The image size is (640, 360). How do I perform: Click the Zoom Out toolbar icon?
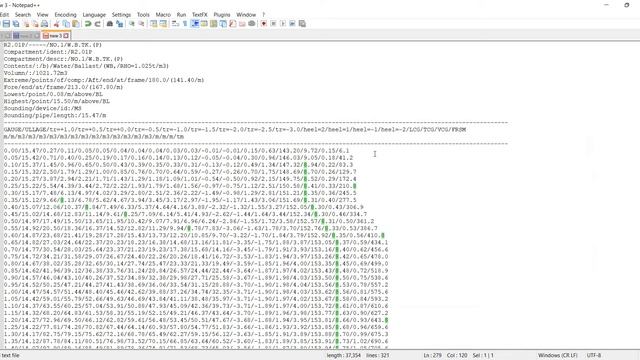click(141, 24)
